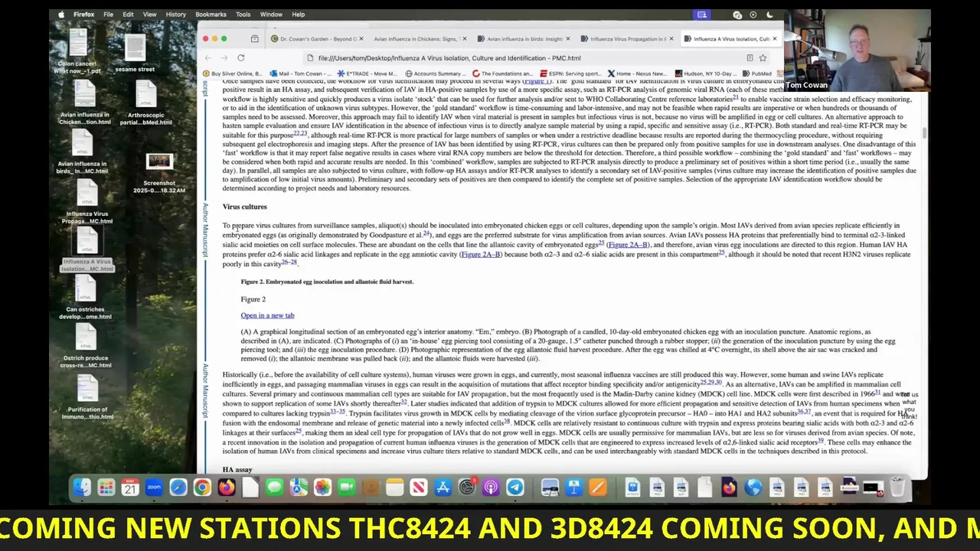
Task: Open the Apple menu
Action: pyautogui.click(x=60, y=15)
